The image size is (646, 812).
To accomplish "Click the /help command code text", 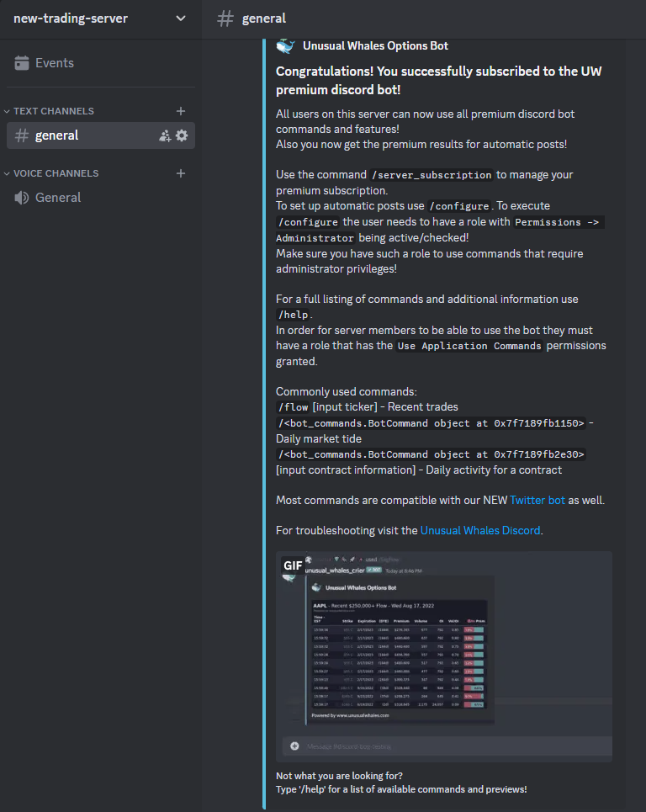I will tap(294, 315).
